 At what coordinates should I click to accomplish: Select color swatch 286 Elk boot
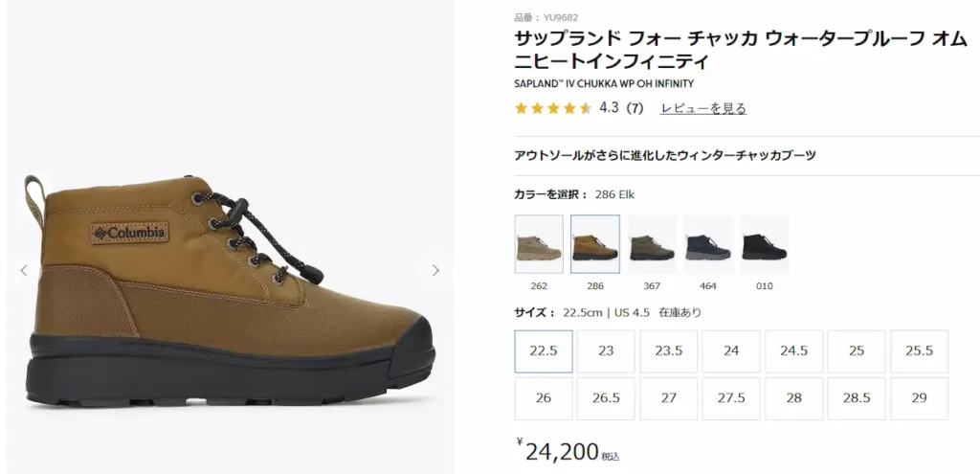[x=595, y=244]
